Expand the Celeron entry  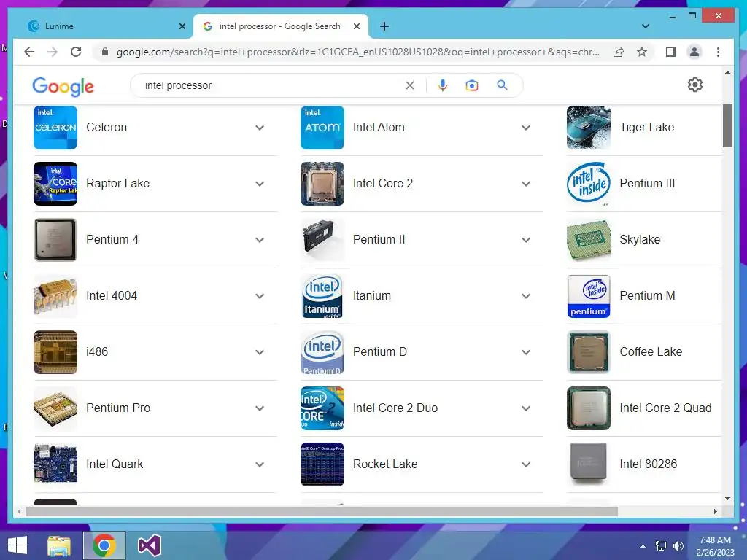point(260,128)
